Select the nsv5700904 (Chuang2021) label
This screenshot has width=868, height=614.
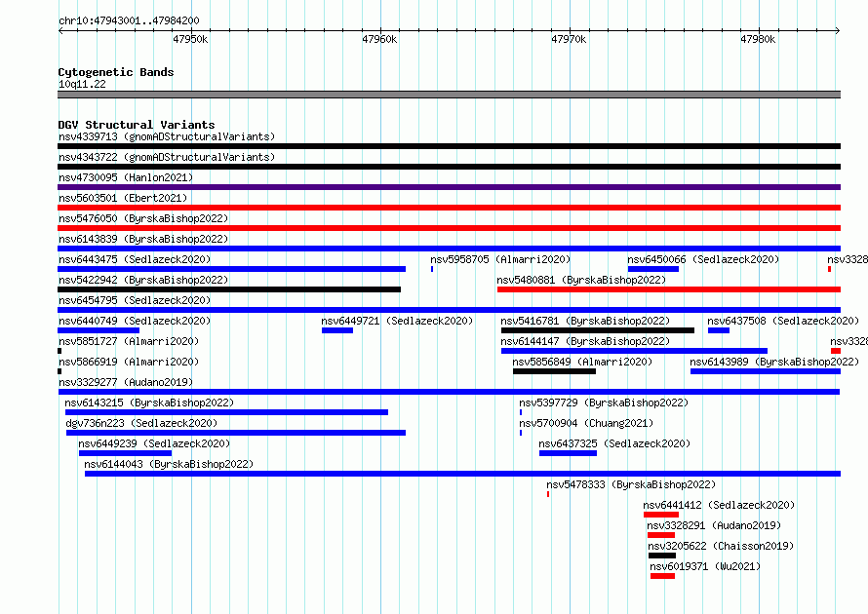586,423
